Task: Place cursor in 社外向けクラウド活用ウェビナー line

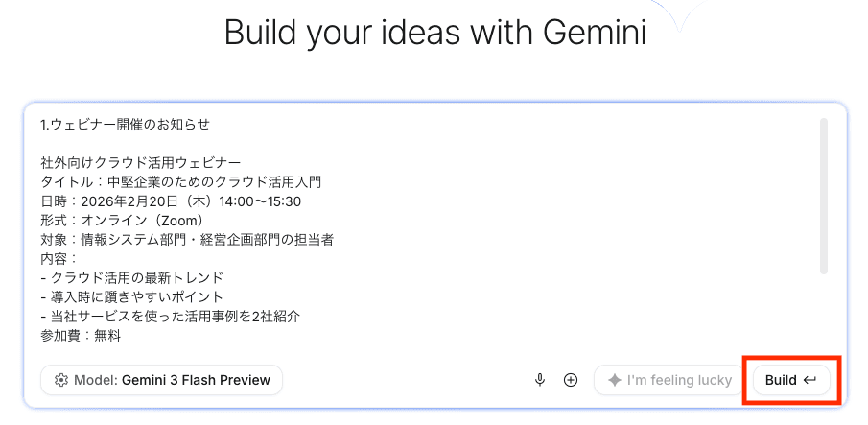Action: (141, 163)
